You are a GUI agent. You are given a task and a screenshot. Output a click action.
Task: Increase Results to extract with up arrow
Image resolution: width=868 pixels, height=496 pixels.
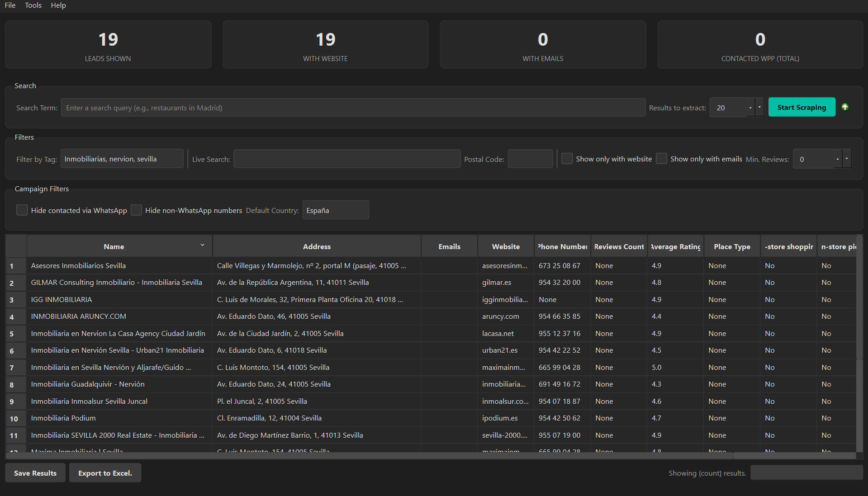[750, 108]
